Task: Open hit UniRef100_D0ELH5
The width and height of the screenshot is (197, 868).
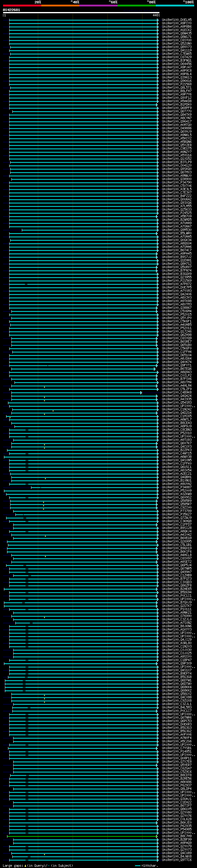Action: [x=177, y=20]
